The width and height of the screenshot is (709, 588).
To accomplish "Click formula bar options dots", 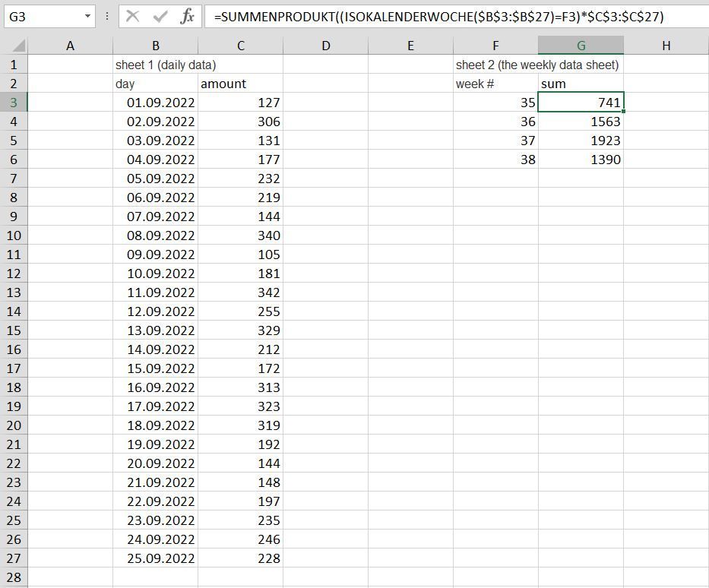I will tap(107, 17).
